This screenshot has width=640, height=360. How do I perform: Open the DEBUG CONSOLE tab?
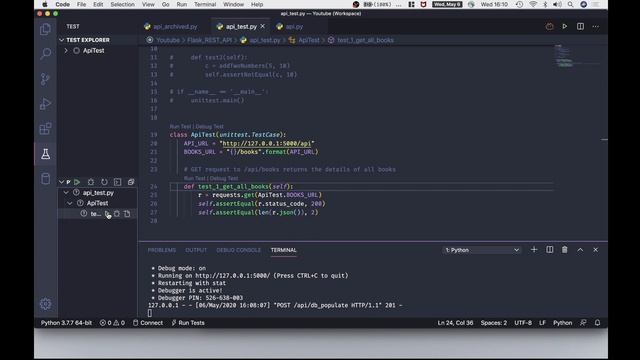(x=238, y=250)
